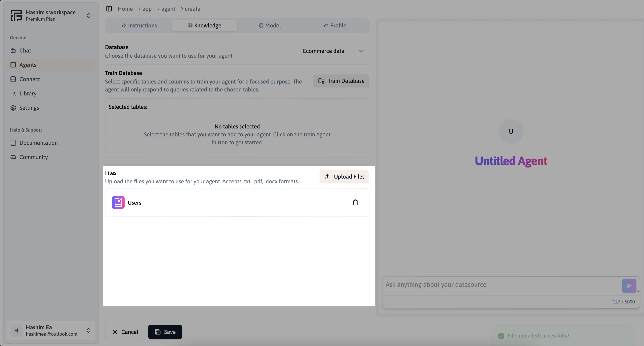
Task: Switch to the Instructions tab
Action: click(139, 25)
